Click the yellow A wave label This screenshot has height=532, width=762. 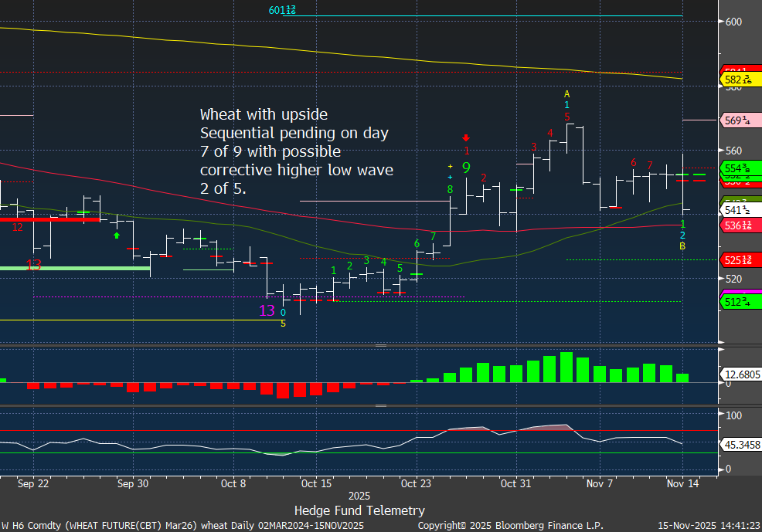(x=566, y=94)
